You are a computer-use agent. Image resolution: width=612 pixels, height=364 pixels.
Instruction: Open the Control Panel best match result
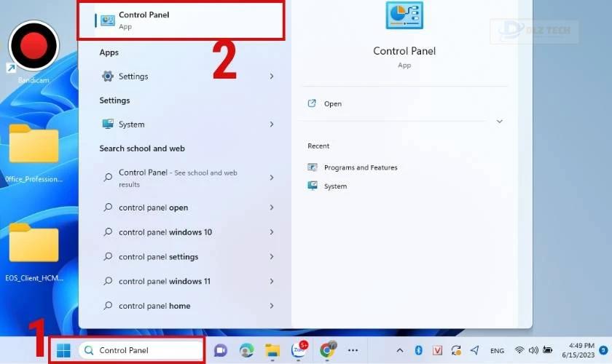pos(181,20)
